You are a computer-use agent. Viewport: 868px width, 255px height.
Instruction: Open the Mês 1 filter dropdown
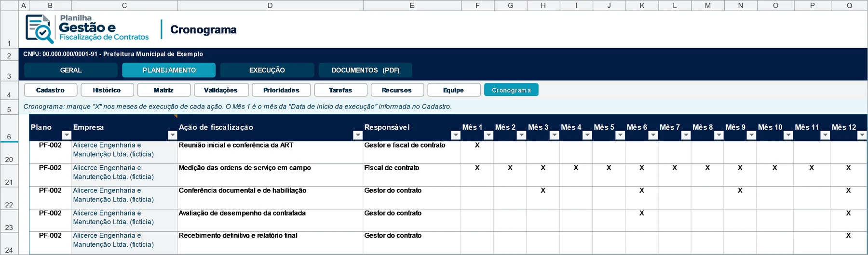tap(488, 135)
